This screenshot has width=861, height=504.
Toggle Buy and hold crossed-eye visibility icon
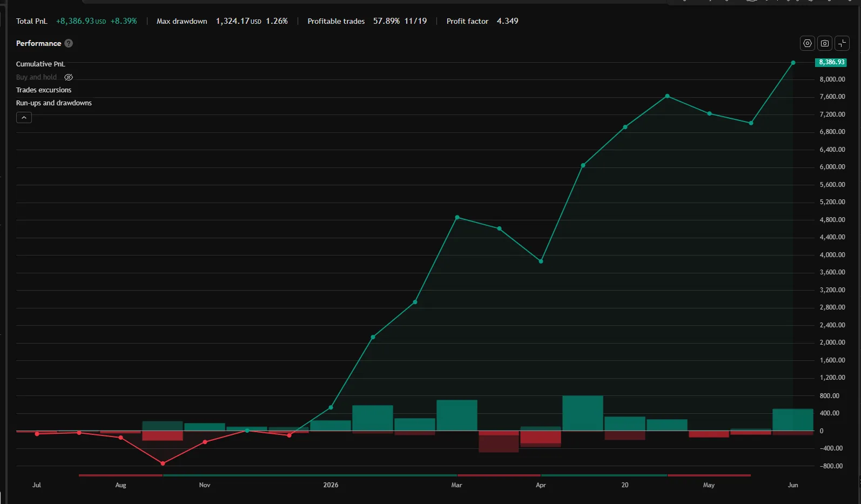tap(69, 77)
